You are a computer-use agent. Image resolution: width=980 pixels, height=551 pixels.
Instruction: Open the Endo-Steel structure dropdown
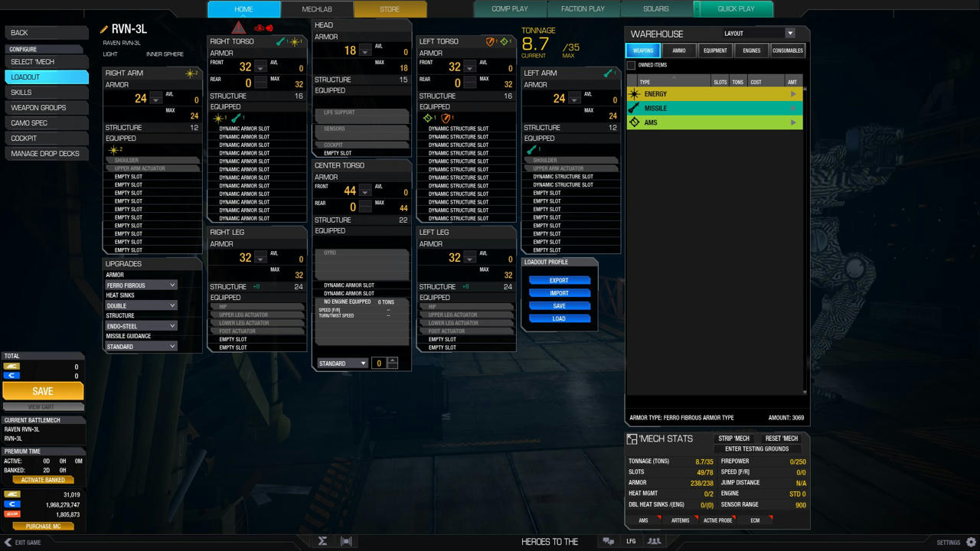pos(141,326)
